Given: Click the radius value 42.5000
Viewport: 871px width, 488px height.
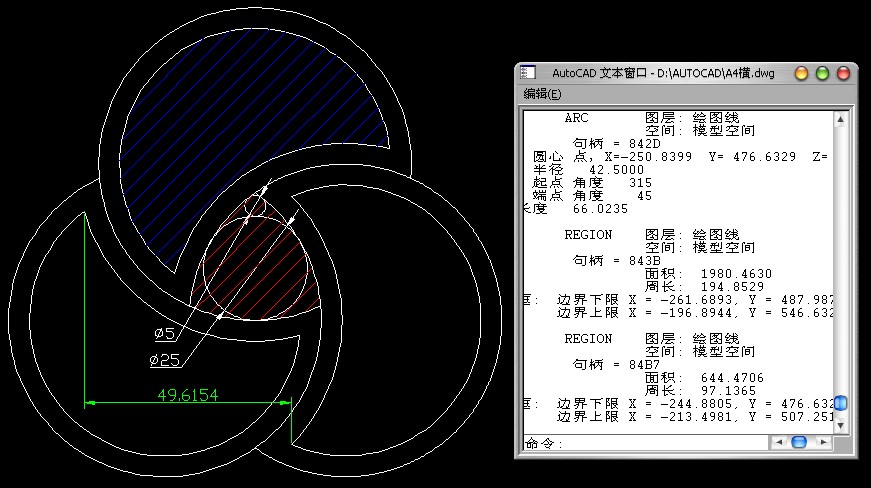Looking at the screenshot, I should point(616,170).
